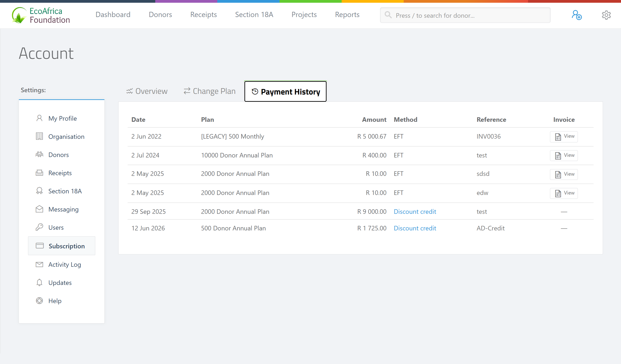Click the Activity Log mail icon
This screenshot has width=621, height=364.
(39, 264)
